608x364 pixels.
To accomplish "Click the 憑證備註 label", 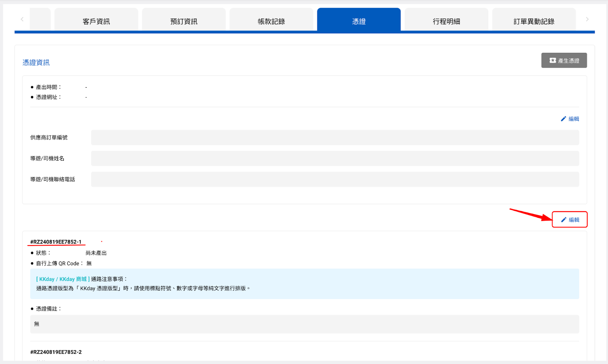I will click(x=49, y=309).
